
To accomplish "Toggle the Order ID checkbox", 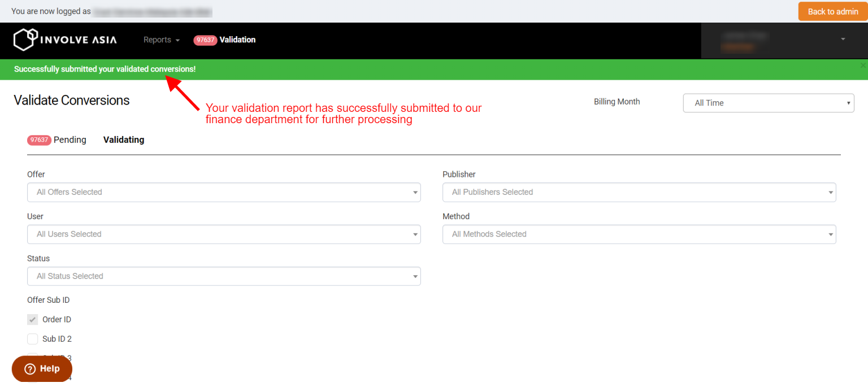I will click(33, 320).
